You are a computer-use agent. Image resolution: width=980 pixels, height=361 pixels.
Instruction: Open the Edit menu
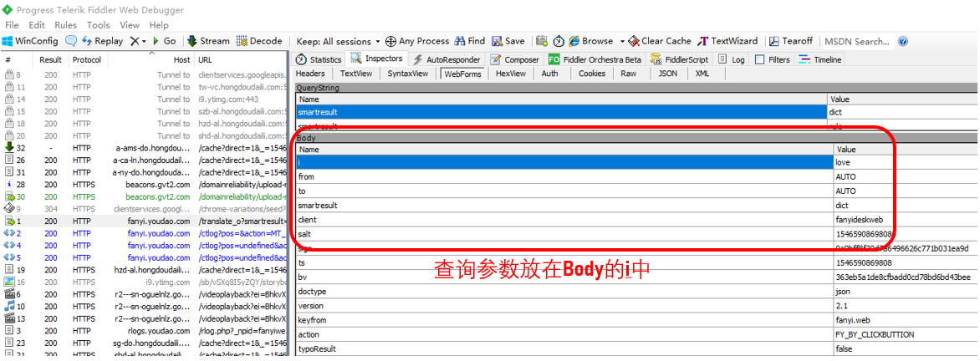coord(36,25)
